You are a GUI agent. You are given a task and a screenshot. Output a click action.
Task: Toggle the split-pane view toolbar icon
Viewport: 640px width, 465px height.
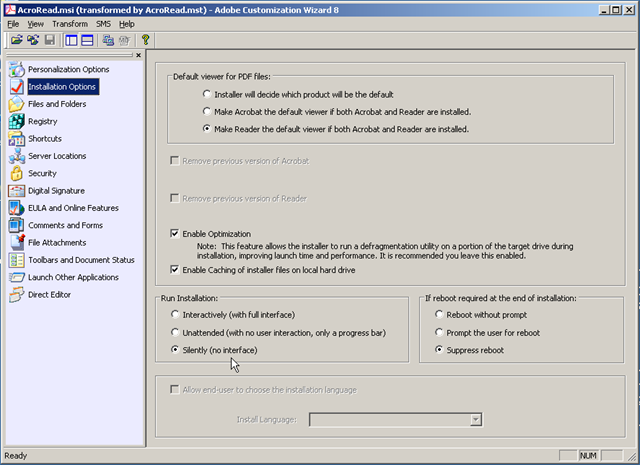87,40
